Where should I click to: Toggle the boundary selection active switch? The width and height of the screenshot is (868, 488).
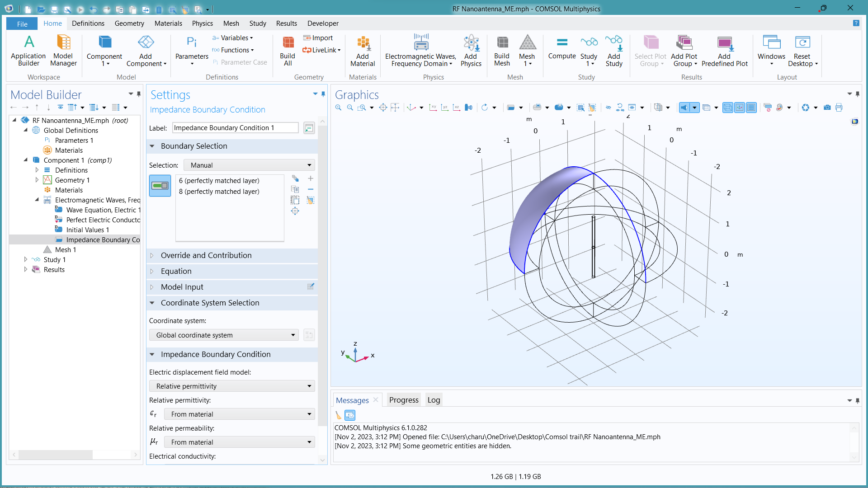tap(160, 186)
